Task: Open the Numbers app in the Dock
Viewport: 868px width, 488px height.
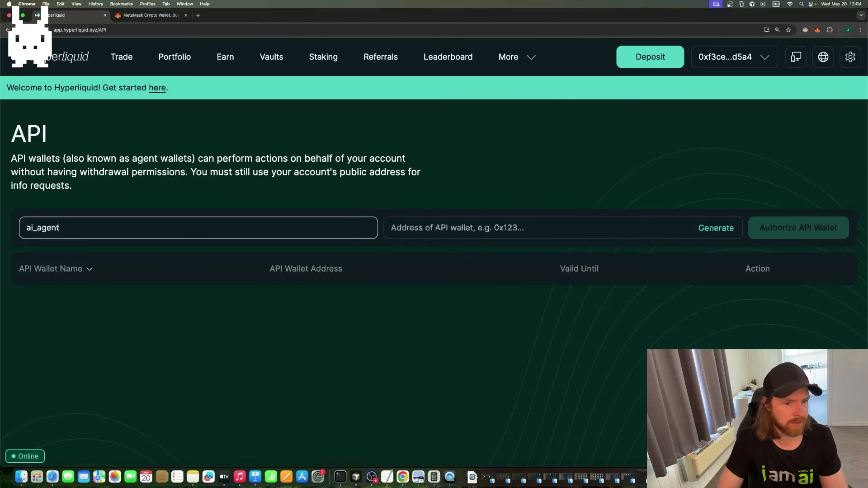Action: pyautogui.click(x=271, y=477)
